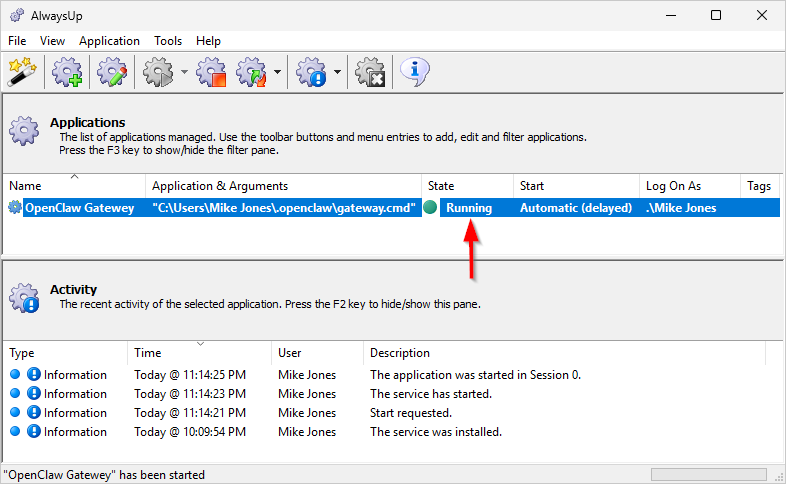Open the Application menu
Image resolution: width=786 pixels, height=484 pixels.
[x=109, y=41]
